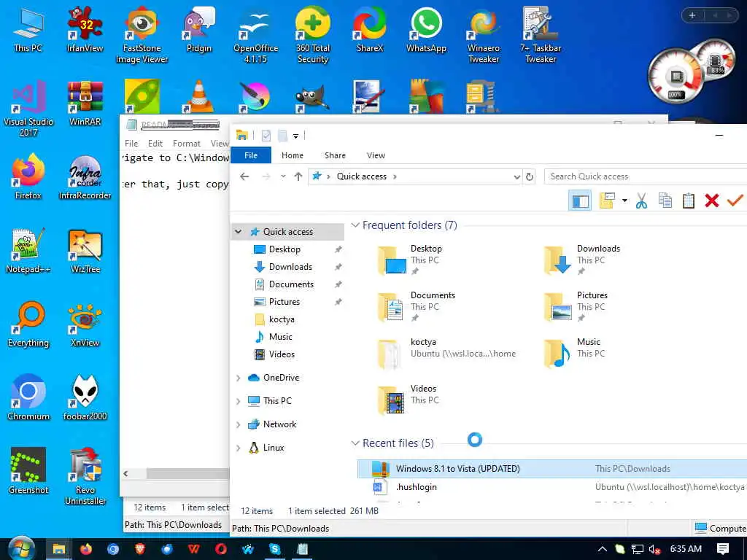The image size is (747, 560).
Task: Collapse Quick access in navigation tree
Action: pyautogui.click(x=239, y=232)
